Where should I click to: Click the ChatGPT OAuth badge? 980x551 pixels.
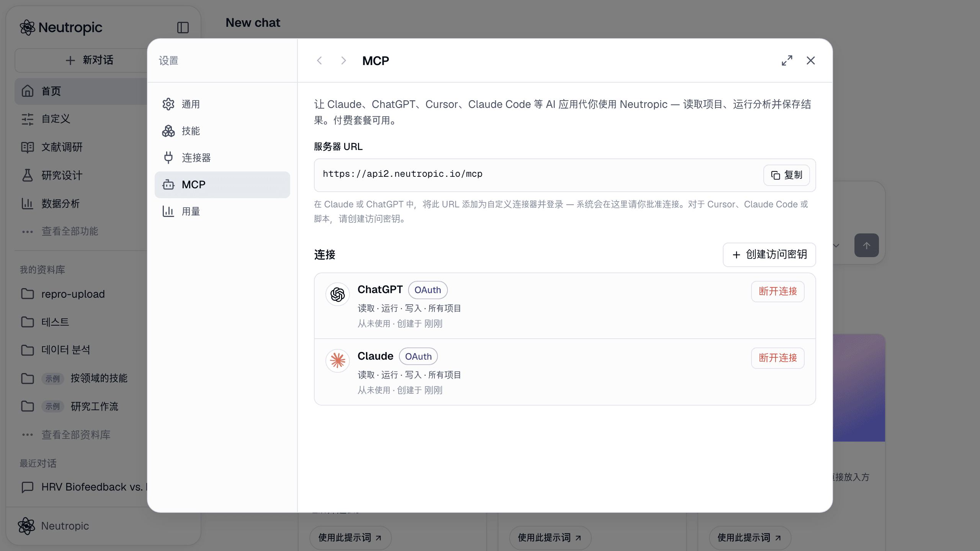(428, 290)
